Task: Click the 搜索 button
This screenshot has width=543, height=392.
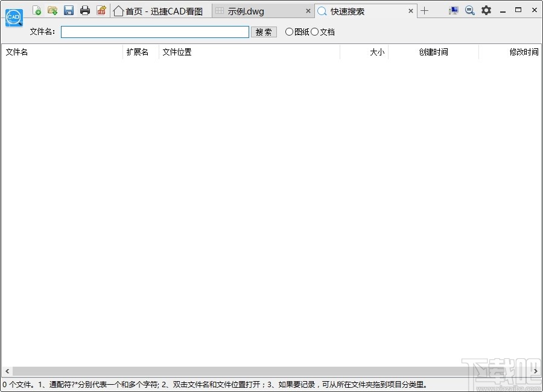Action: pos(264,32)
